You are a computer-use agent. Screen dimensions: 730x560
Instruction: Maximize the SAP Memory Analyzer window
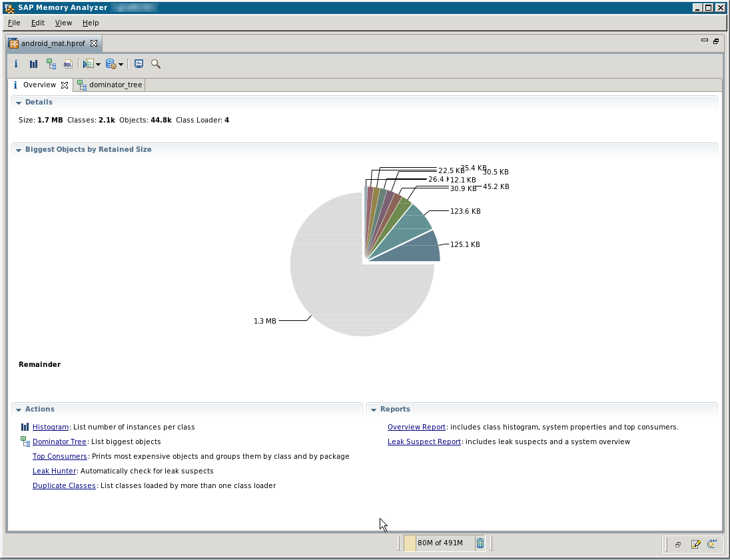[708, 7]
